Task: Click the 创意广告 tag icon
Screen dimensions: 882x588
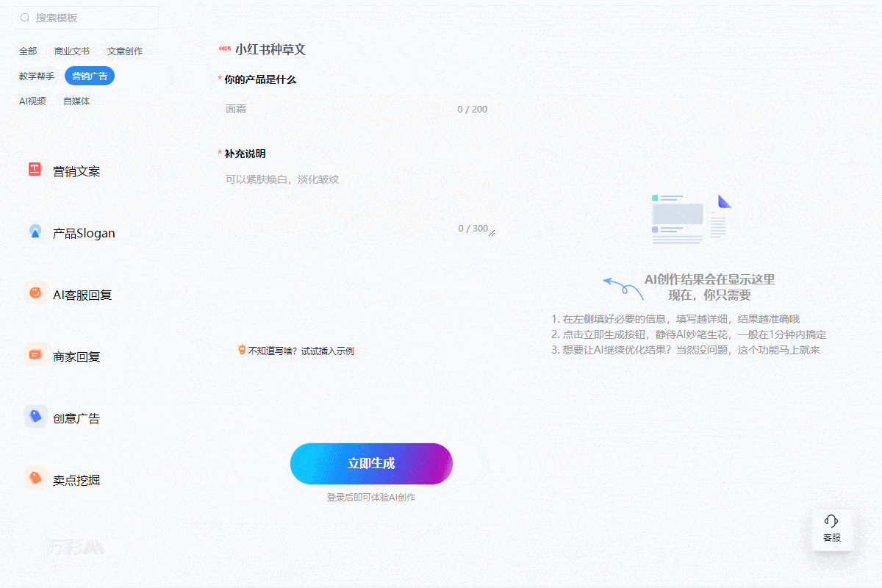Action: pos(35,417)
